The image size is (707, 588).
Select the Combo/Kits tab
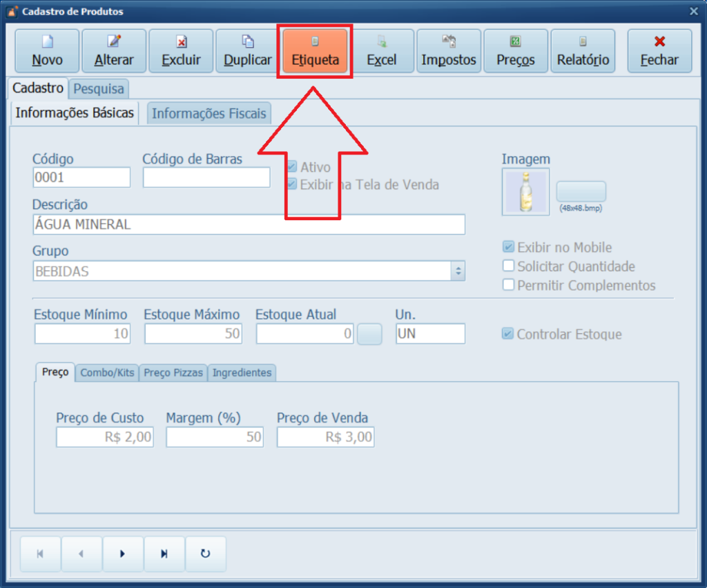pos(107,373)
